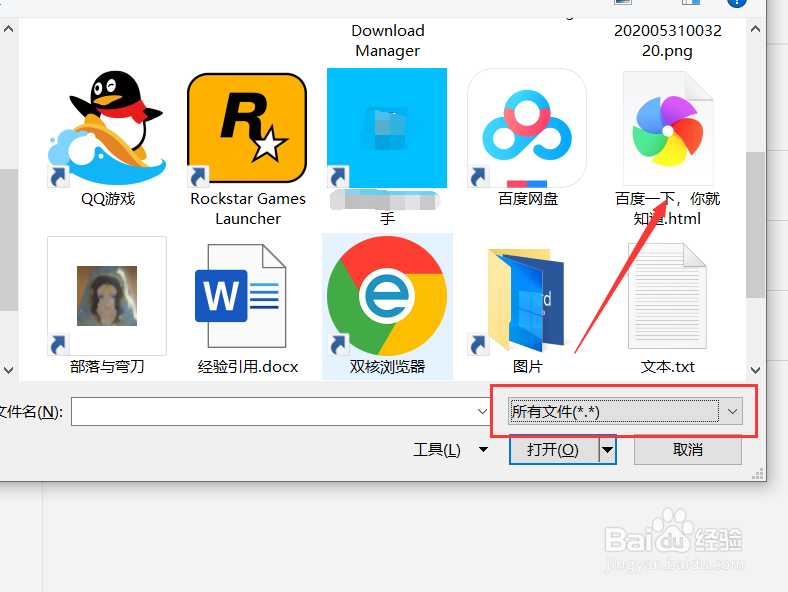Viewport: 788px width, 592px height.
Task: Expand the 打开 button split arrow
Action: click(608, 450)
